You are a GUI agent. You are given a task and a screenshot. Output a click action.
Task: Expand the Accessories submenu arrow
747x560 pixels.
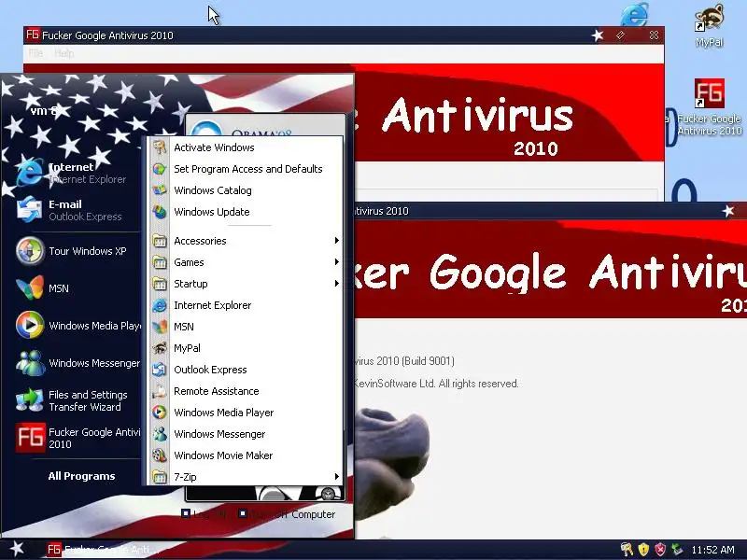point(337,241)
